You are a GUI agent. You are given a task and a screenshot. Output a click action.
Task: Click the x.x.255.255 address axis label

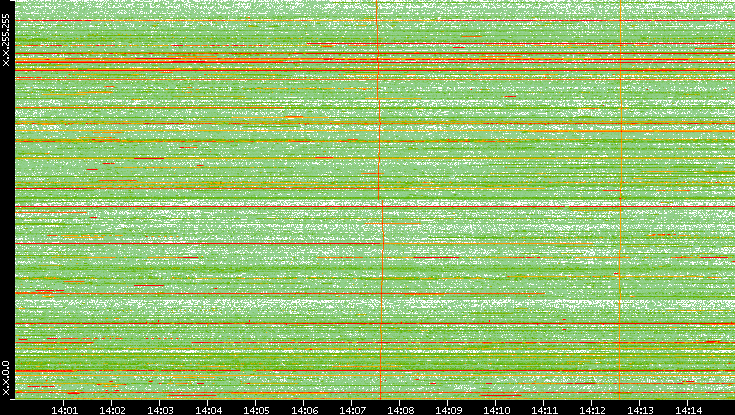click(x=6, y=40)
